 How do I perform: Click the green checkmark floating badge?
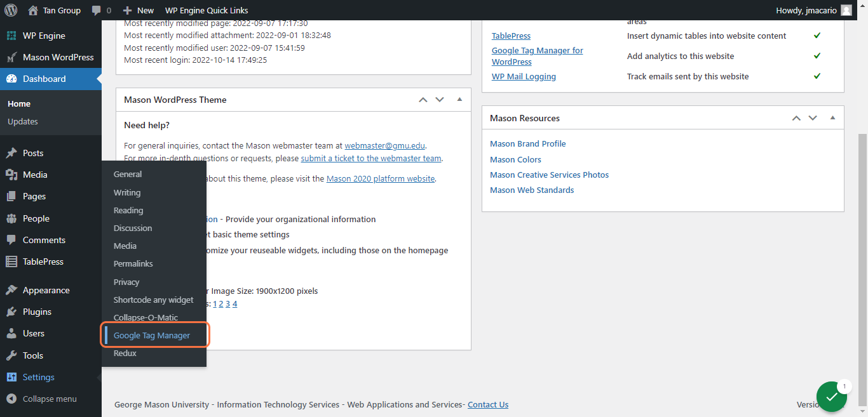coord(832,397)
